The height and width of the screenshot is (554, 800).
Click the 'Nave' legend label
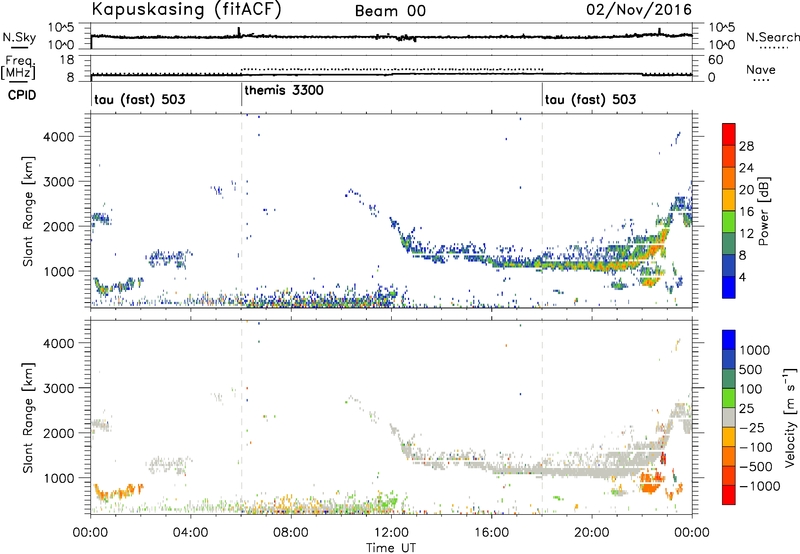click(x=761, y=69)
